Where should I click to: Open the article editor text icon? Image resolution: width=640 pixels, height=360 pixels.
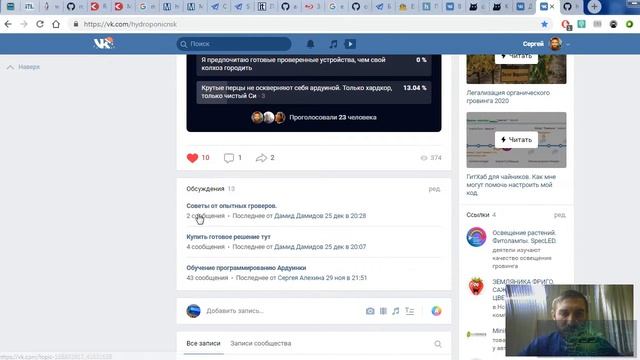(x=409, y=311)
